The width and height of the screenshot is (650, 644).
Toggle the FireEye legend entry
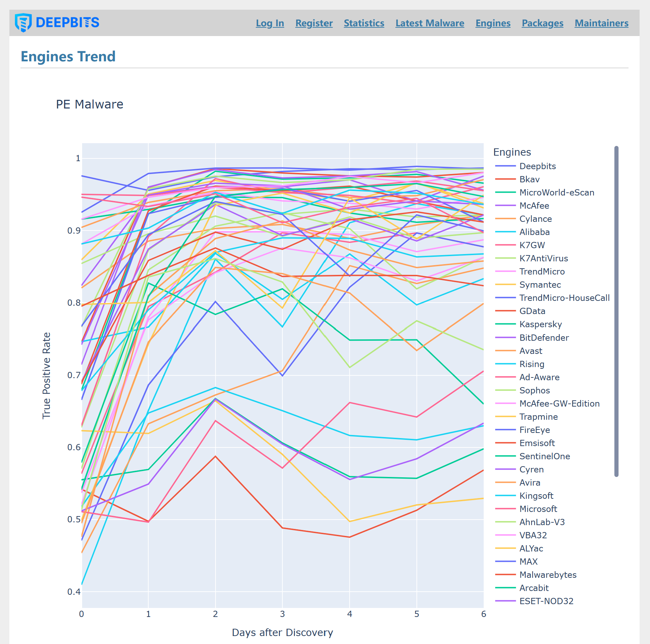(x=522, y=430)
